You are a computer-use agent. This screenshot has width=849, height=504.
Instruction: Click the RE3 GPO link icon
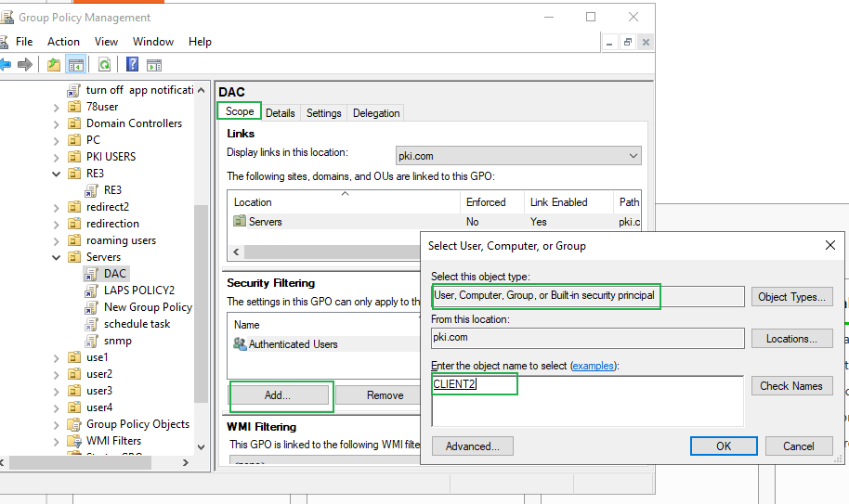pos(91,190)
